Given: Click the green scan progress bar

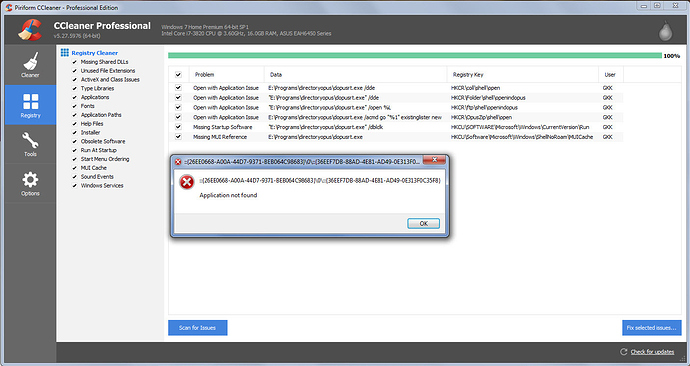Looking at the screenshot, I should pyautogui.click(x=415, y=55).
